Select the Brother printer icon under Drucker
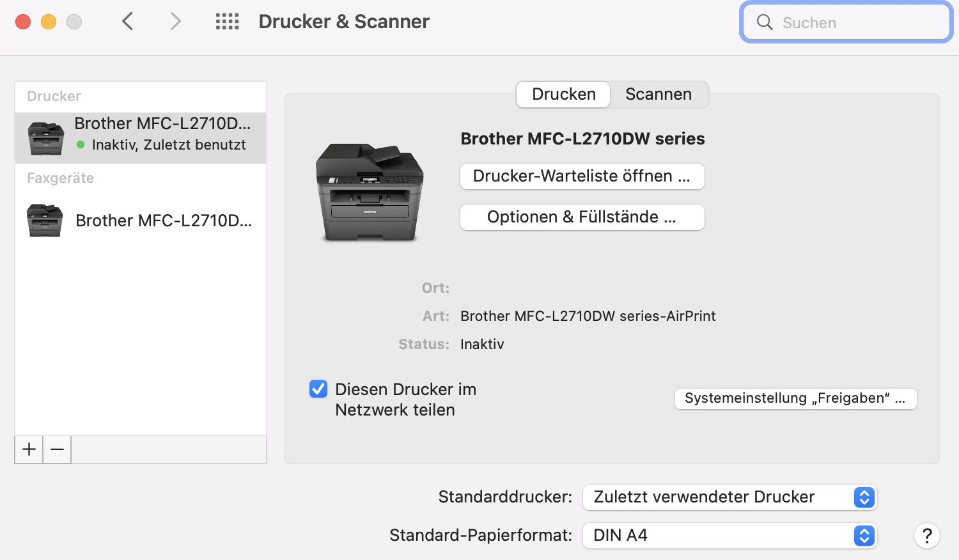The height and width of the screenshot is (560, 959). 46,137
